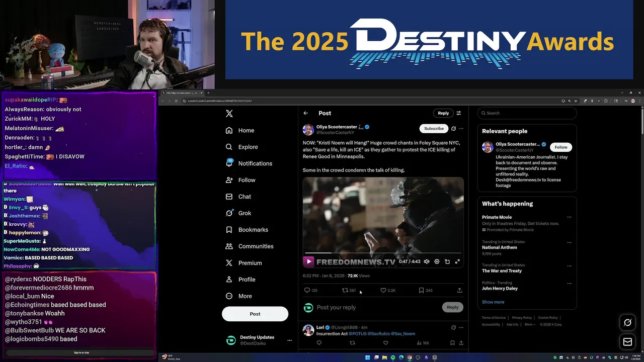Open Chat in X sidebar
This screenshot has height=362, width=644.
tap(238, 197)
